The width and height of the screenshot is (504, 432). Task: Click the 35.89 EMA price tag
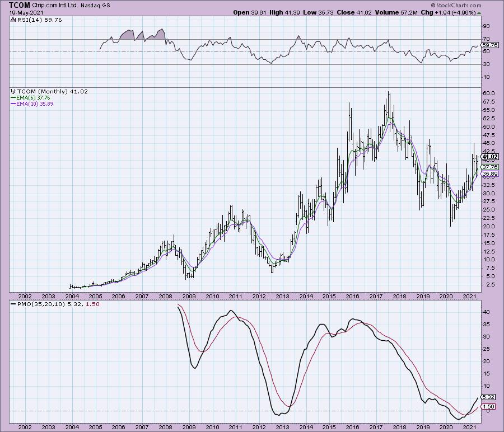click(x=490, y=174)
